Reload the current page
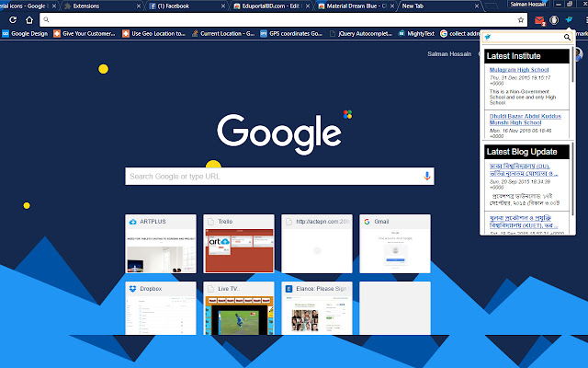This screenshot has height=368, width=588. (13, 20)
